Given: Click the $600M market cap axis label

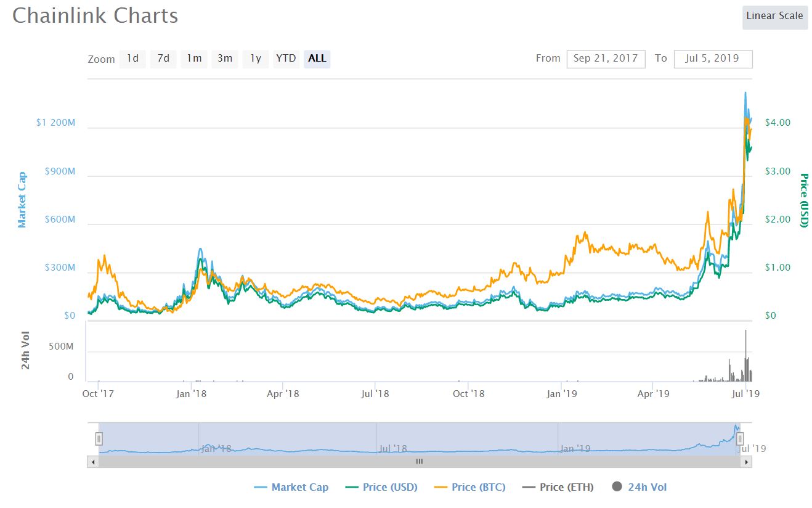Looking at the screenshot, I should click(60, 219).
